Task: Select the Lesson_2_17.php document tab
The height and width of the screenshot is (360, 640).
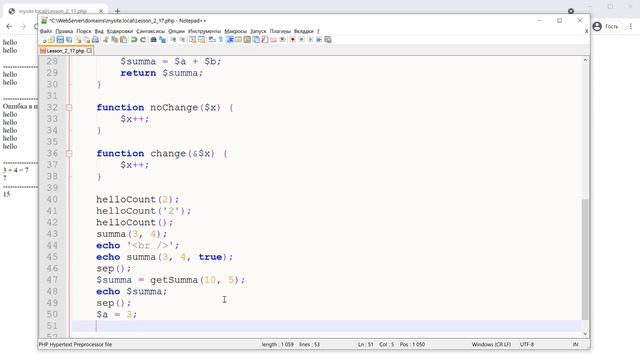Action: (66, 51)
